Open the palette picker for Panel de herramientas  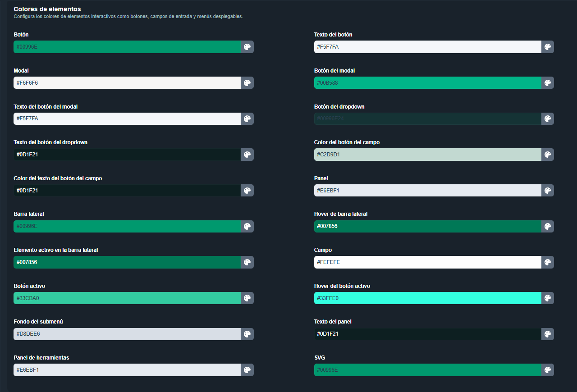247,369
